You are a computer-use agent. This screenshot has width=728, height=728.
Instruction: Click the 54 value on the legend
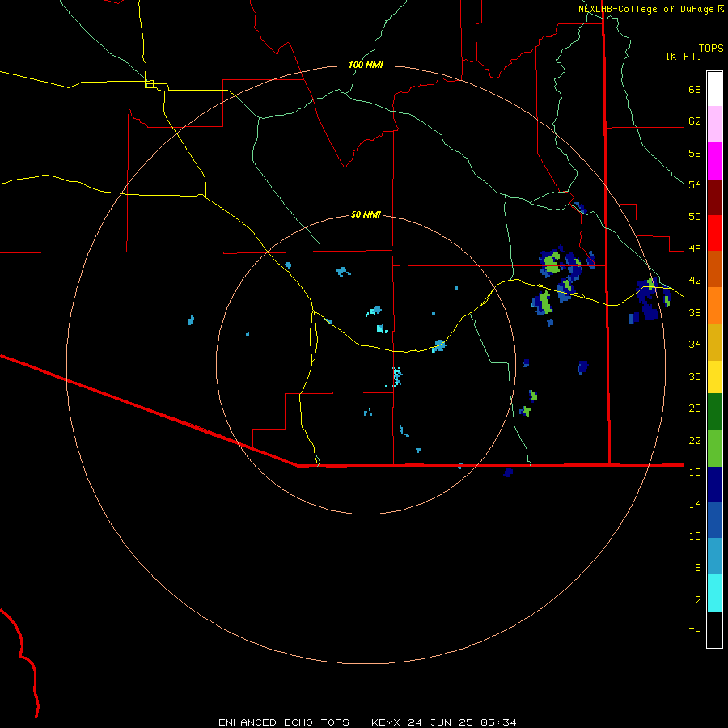point(695,184)
